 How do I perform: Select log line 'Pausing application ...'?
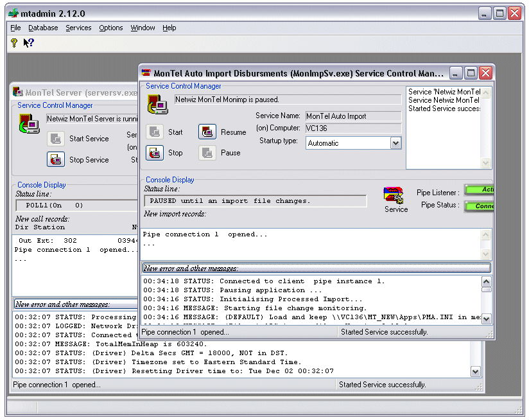point(232,290)
